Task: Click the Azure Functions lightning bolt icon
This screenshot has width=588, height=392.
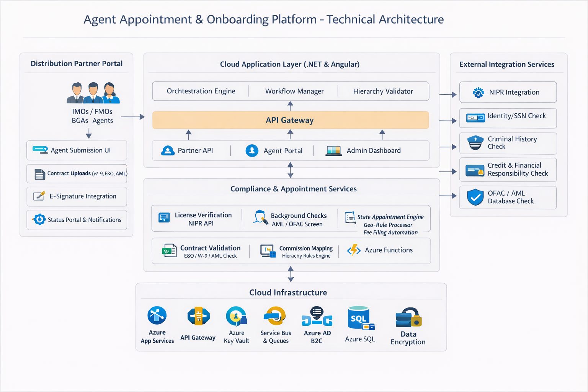Action: click(354, 250)
